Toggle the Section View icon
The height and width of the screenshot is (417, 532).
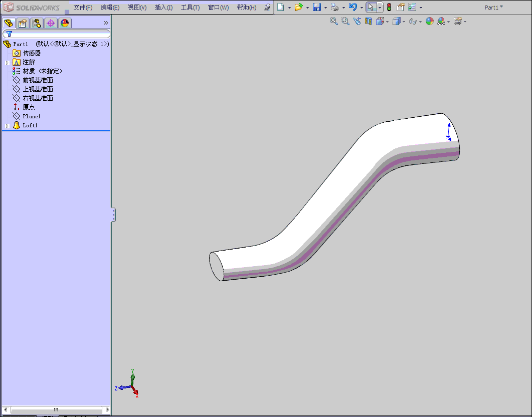click(369, 22)
